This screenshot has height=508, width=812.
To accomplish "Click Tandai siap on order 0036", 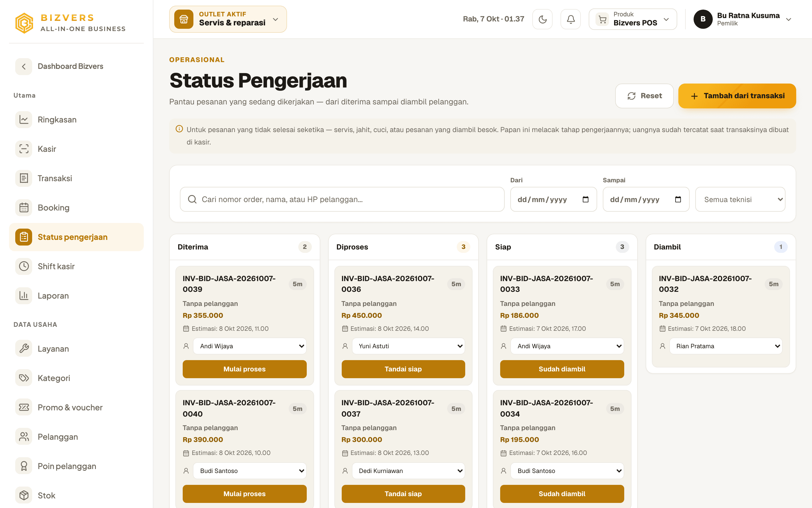I will coord(403,369).
